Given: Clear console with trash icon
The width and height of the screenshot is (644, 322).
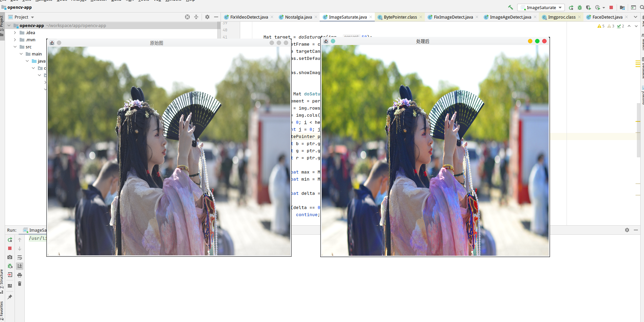Looking at the screenshot, I should (x=20, y=284).
